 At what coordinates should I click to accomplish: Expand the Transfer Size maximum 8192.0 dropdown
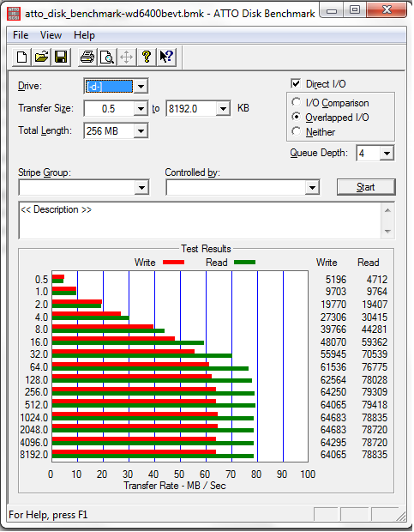(x=223, y=109)
